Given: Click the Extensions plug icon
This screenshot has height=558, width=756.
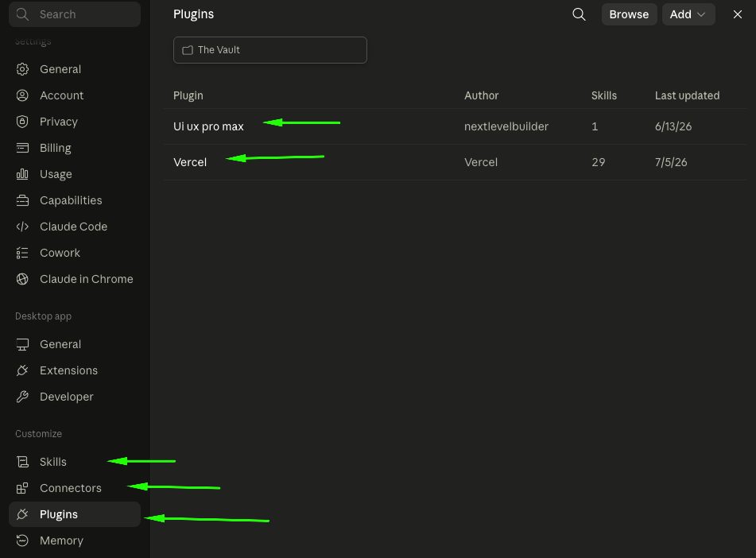Looking at the screenshot, I should (x=22, y=370).
